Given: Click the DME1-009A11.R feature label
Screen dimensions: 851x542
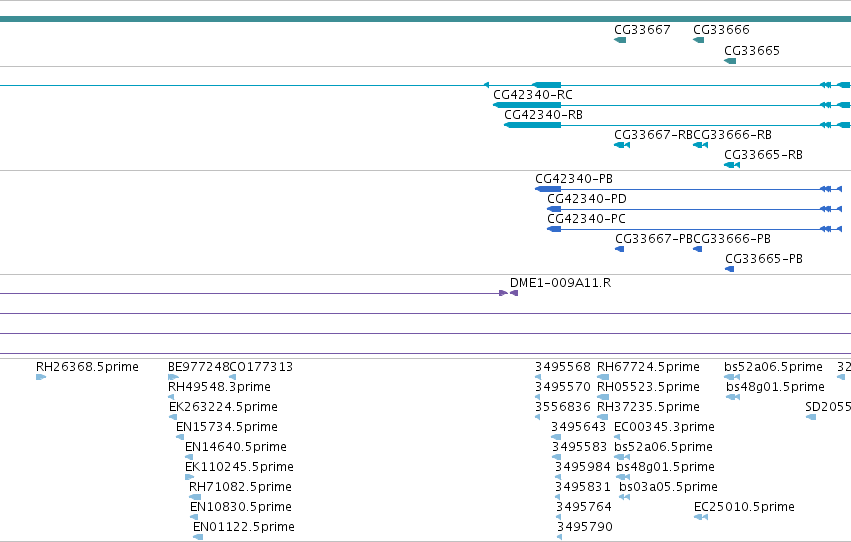Looking at the screenshot, I should click(560, 283).
